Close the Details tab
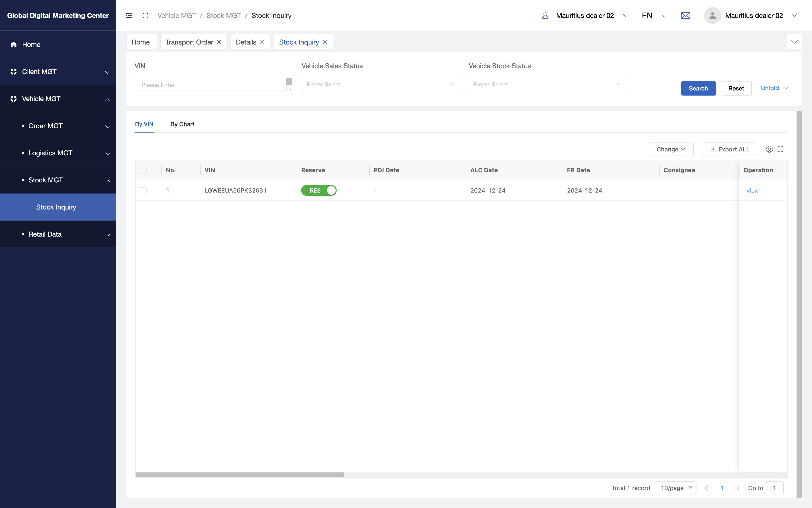Image resolution: width=812 pixels, height=508 pixels. [262, 42]
